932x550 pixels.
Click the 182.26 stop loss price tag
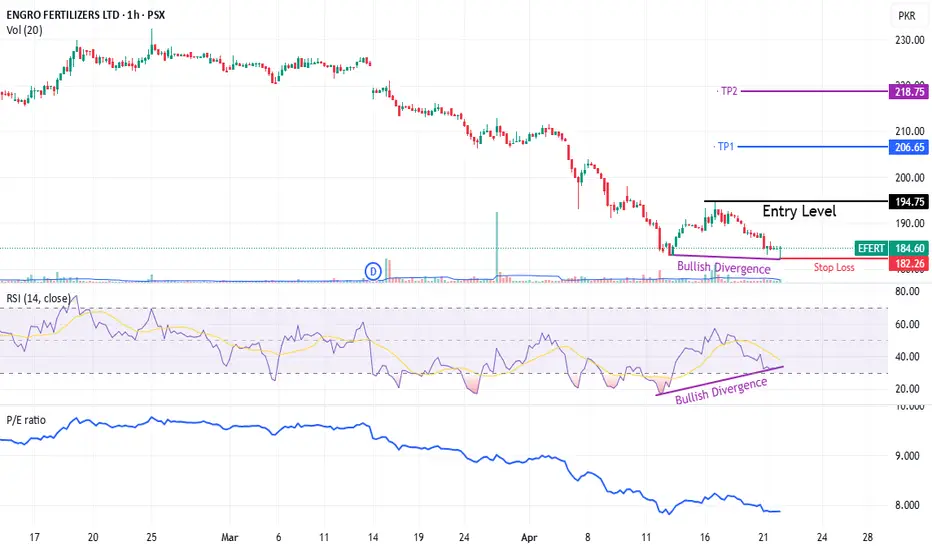click(x=909, y=263)
